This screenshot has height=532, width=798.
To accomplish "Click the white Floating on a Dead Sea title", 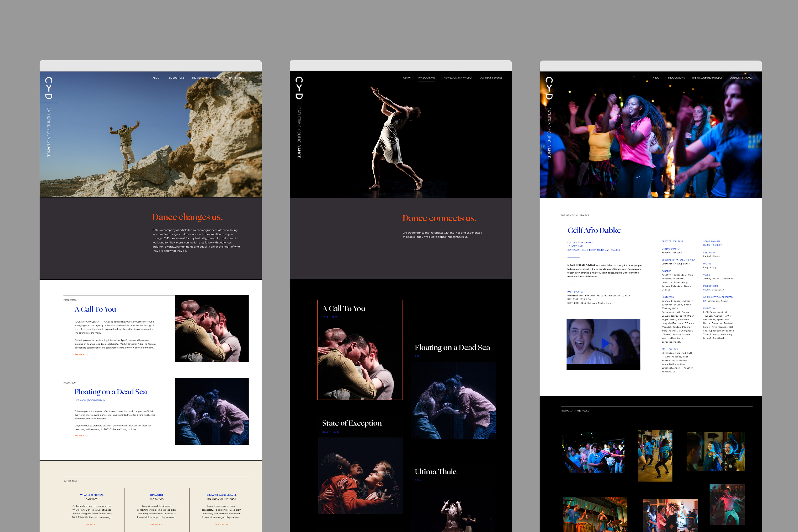I will 452,347.
